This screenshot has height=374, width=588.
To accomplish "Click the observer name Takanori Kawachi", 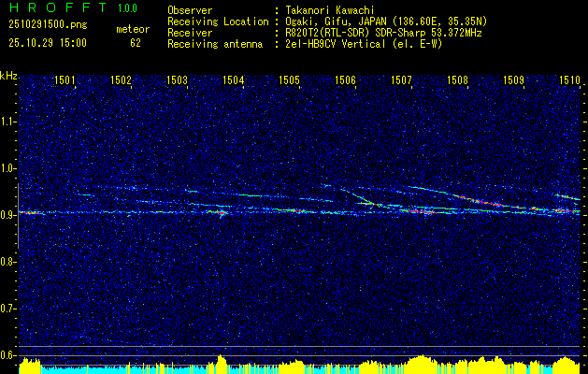I will tap(330, 10).
